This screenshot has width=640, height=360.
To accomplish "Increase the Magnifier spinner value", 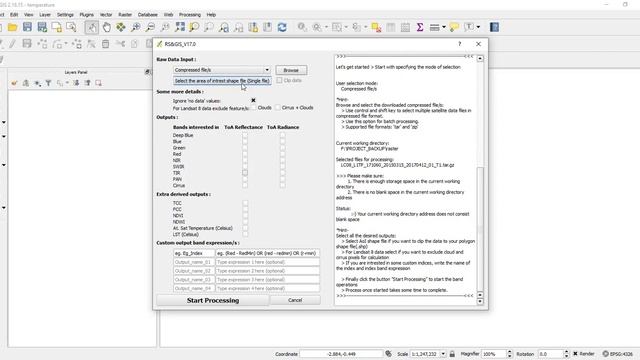I will [x=509, y=352].
